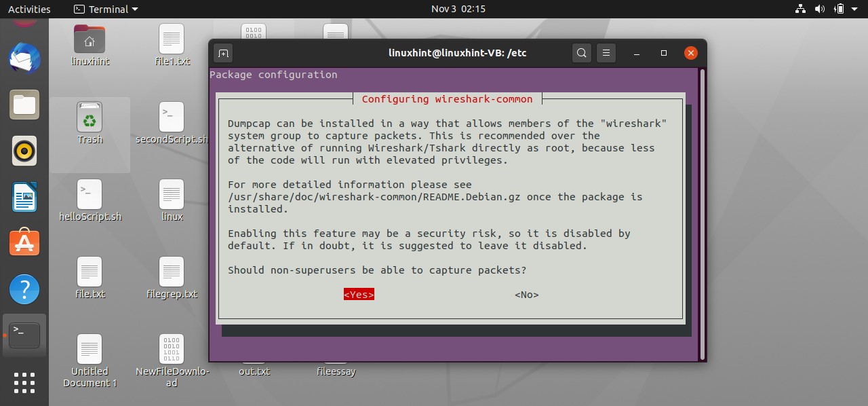Viewport: 868px width, 406px height.
Task: Click the fileessay file label
Action: (x=336, y=371)
